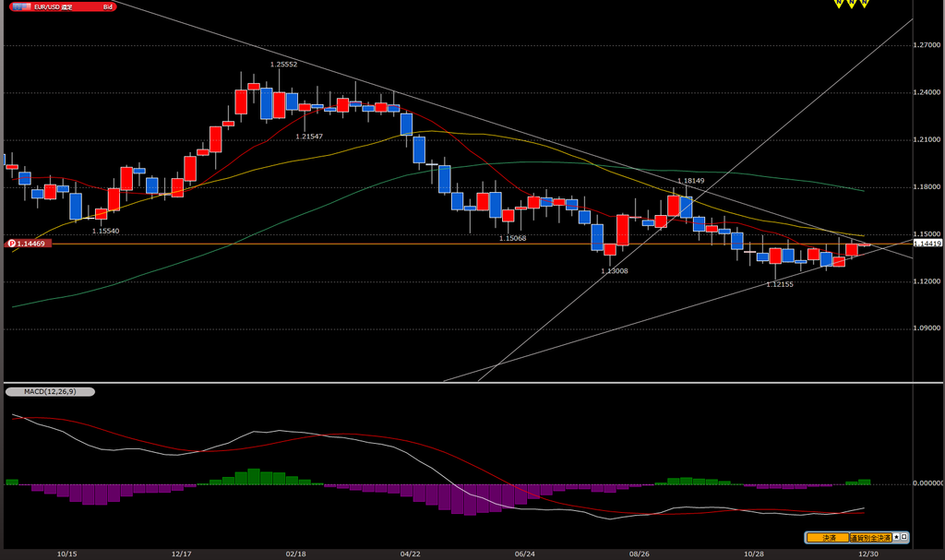Viewport: 945px width, 560px height.
Task: Click the 12/30 date label
Action: (x=868, y=554)
